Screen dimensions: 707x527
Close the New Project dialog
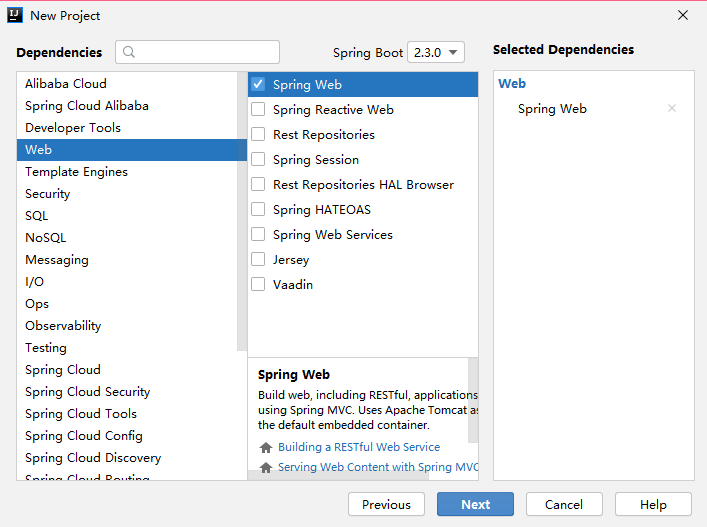(x=683, y=15)
